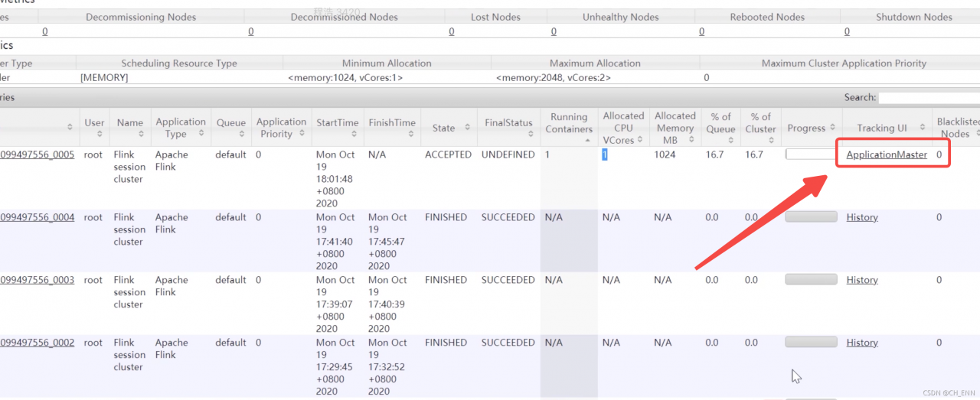Focus the Search input field
This screenshot has height=400, width=980.
click(928, 98)
